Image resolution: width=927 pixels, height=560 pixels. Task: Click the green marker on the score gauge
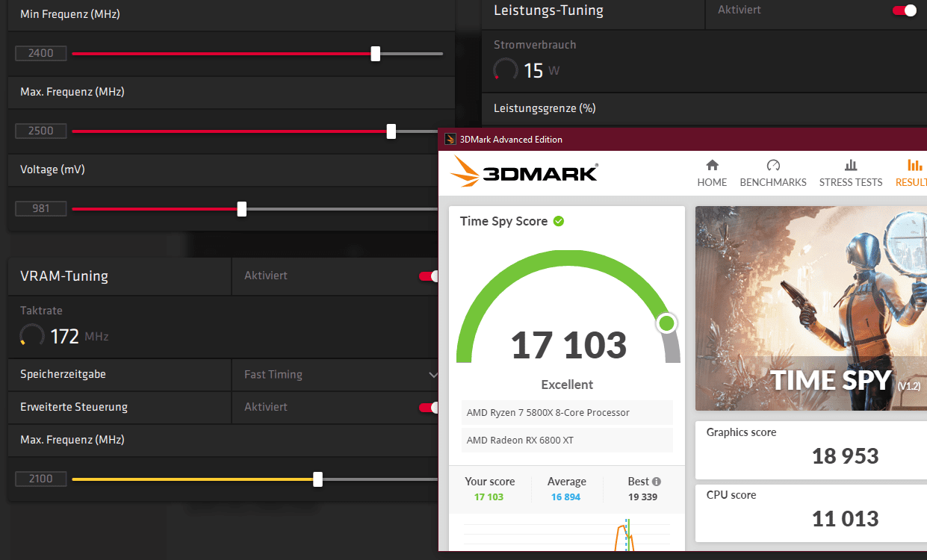pyautogui.click(x=666, y=323)
